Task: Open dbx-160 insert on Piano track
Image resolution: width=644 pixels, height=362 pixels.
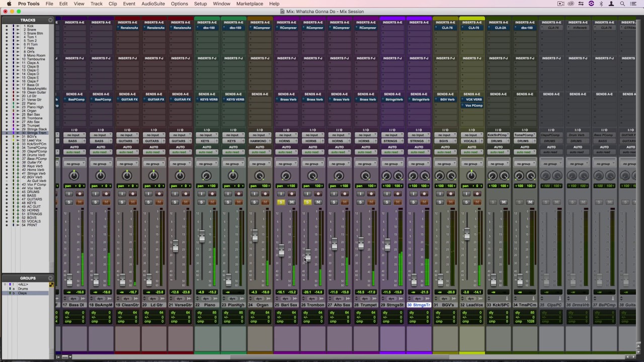Action: (x=207, y=28)
